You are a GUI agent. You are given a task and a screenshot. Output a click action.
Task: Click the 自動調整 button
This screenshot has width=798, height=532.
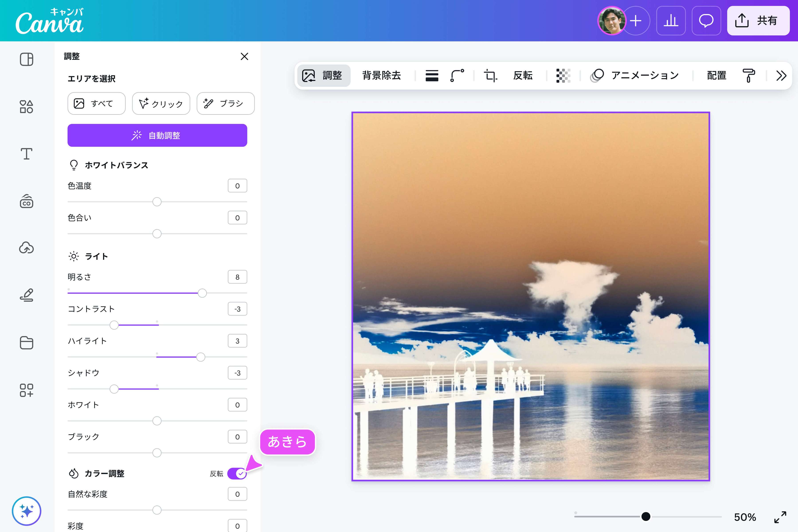(157, 135)
